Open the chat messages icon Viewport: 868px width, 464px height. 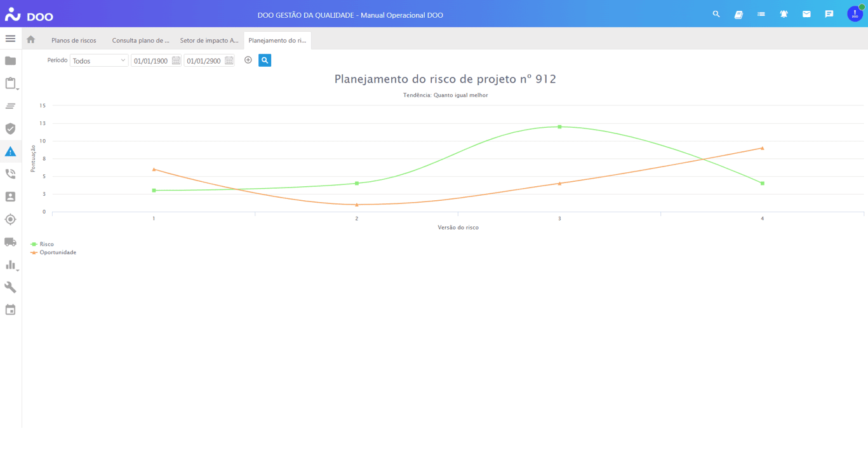(829, 14)
